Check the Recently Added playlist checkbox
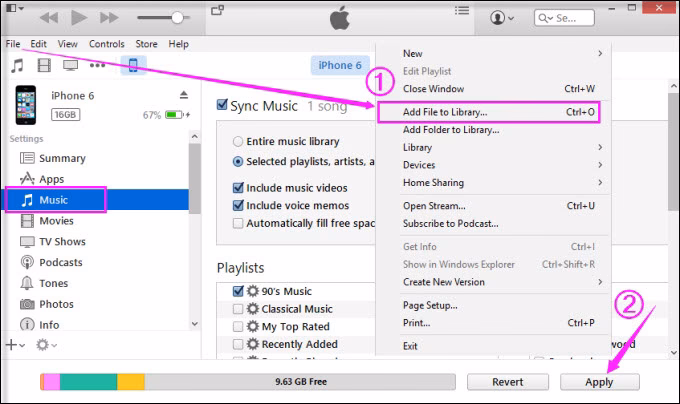Image resolution: width=680 pixels, height=404 pixels. [x=238, y=344]
